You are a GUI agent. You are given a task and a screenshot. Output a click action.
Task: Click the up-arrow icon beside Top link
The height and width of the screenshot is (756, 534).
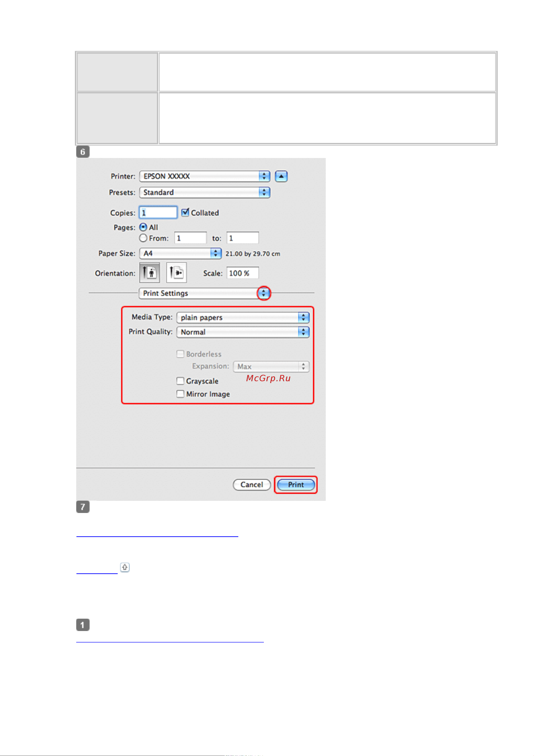point(125,567)
